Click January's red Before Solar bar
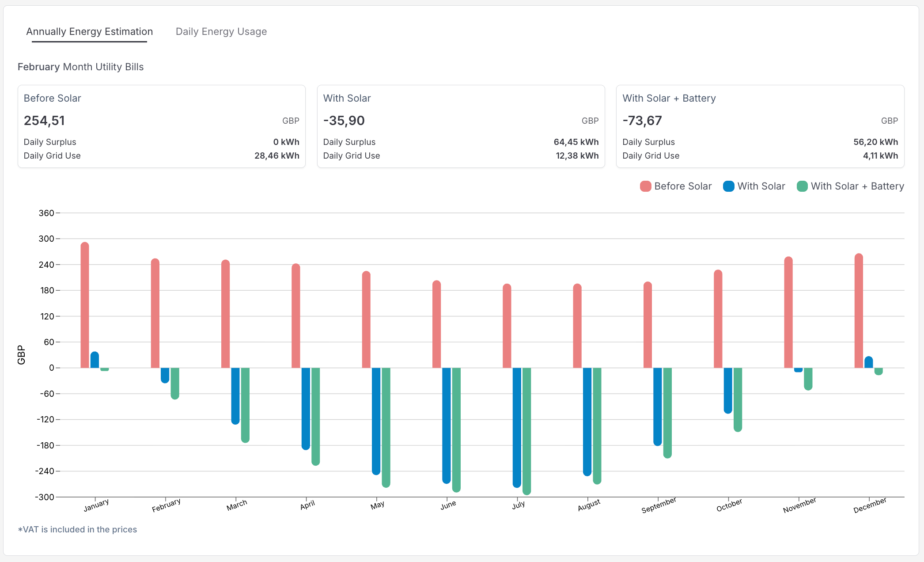This screenshot has height=562, width=924. [x=85, y=305]
